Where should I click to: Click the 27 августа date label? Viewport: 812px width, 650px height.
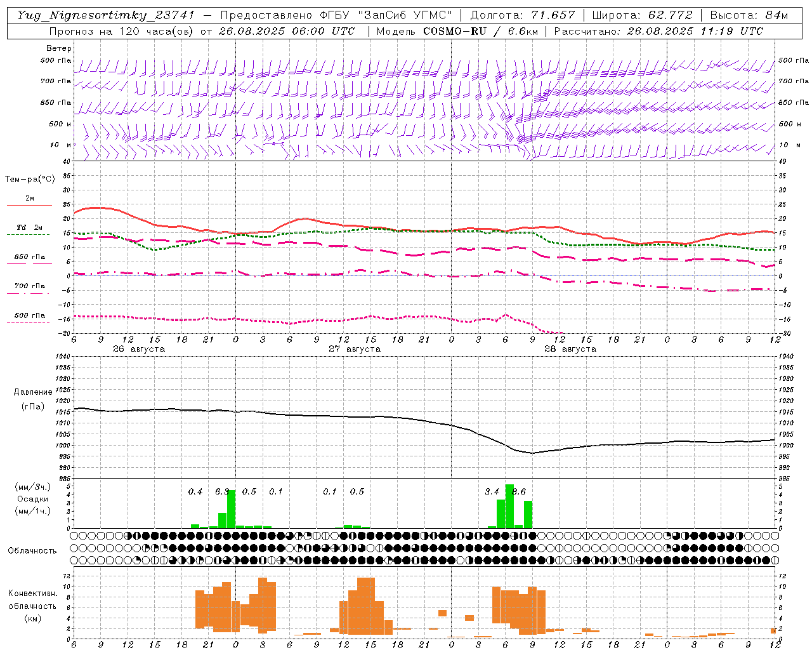(355, 349)
